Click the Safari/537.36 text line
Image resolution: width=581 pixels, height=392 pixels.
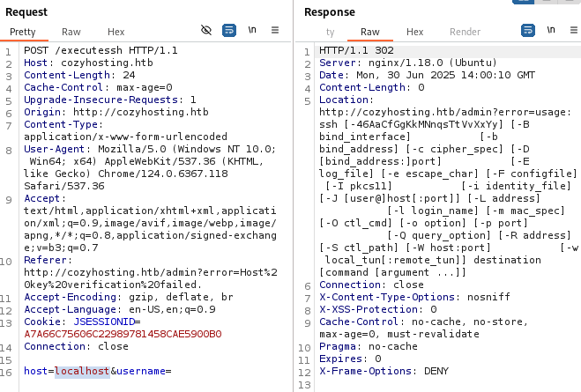[x=64, y=186]
